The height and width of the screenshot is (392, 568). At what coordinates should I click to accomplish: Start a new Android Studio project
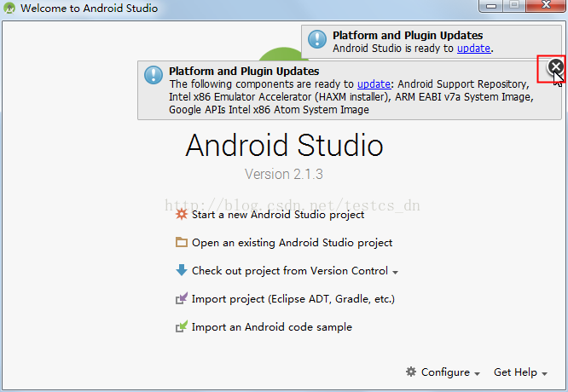pos(278,215)
